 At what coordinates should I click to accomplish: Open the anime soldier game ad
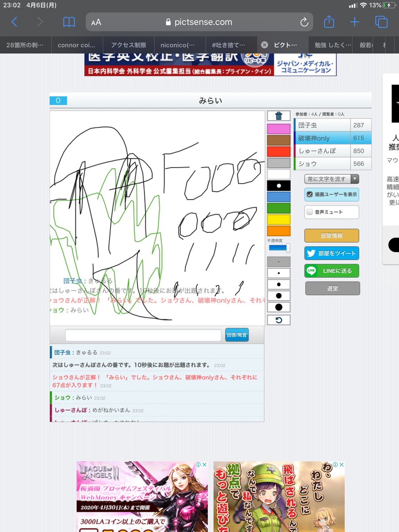279,497
